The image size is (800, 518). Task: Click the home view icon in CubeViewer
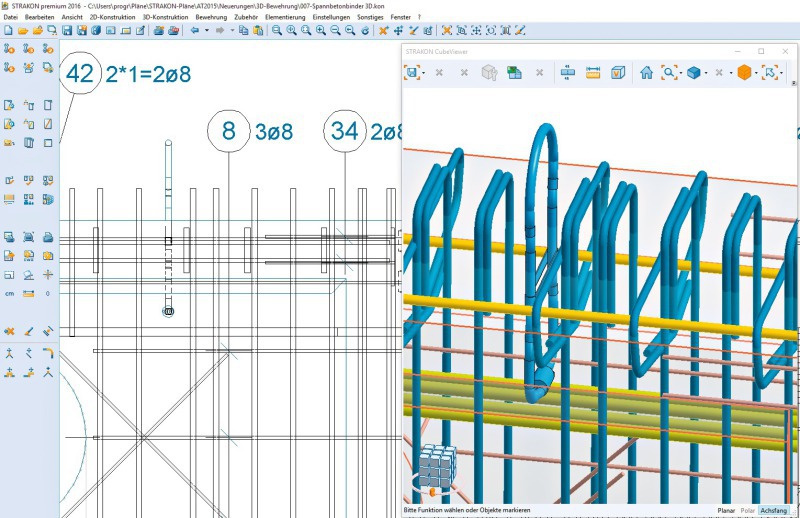646,73
